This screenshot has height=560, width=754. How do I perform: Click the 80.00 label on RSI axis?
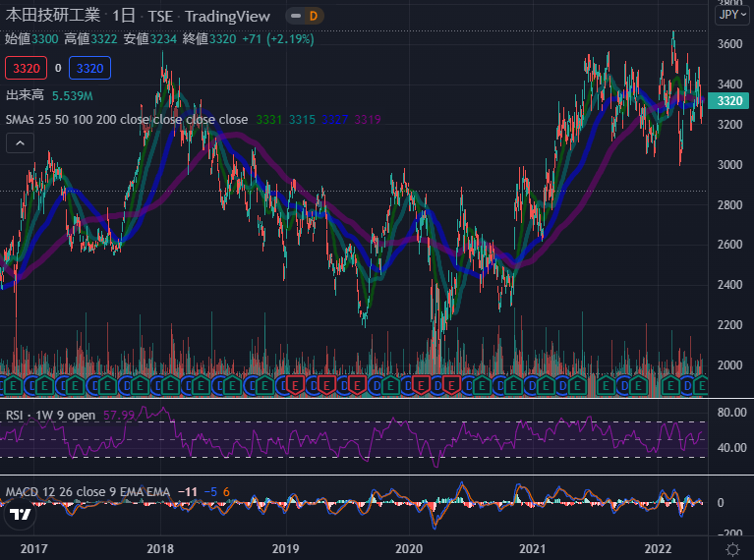[731, 413]
